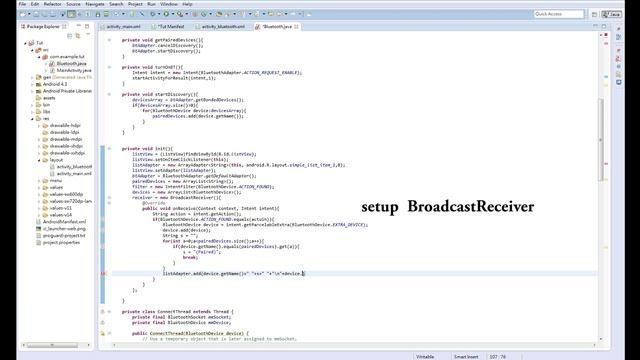
Task: Switch to the Tut Manifest editor tab
Action: 168,27
